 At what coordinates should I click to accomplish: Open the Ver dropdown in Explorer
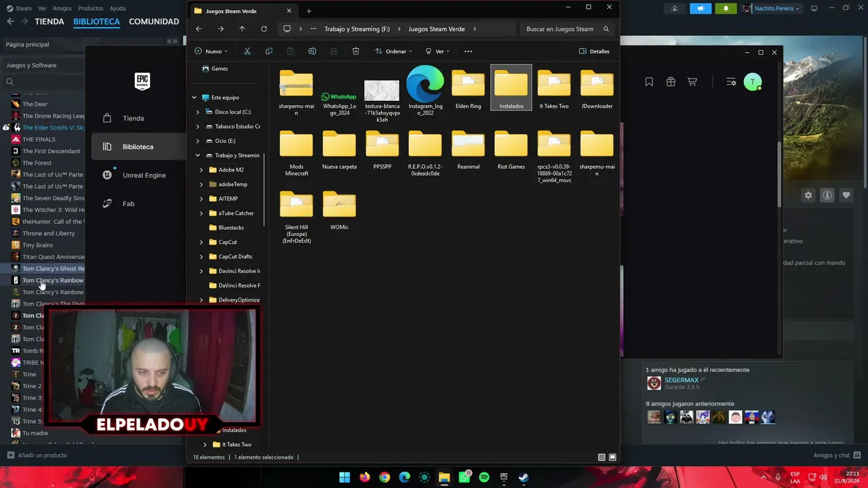click(437, 52)
